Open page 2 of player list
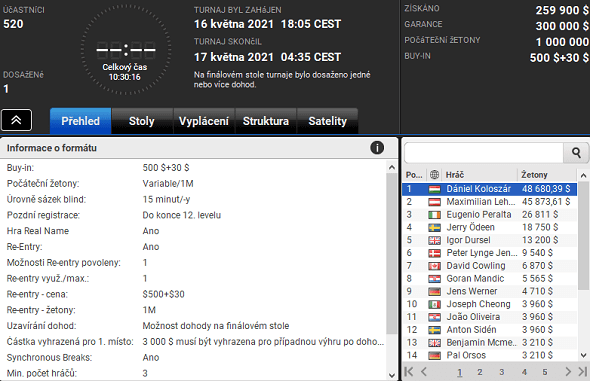 480,372
